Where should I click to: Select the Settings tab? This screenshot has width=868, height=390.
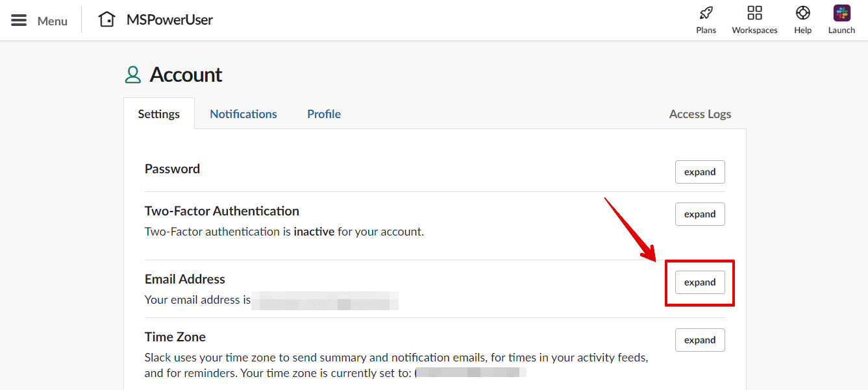[159, 114]
